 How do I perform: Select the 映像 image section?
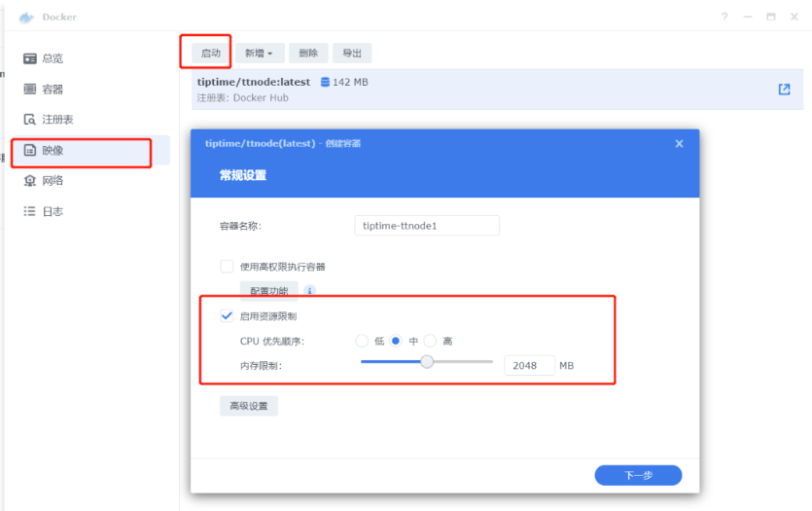tap(53, 151)
